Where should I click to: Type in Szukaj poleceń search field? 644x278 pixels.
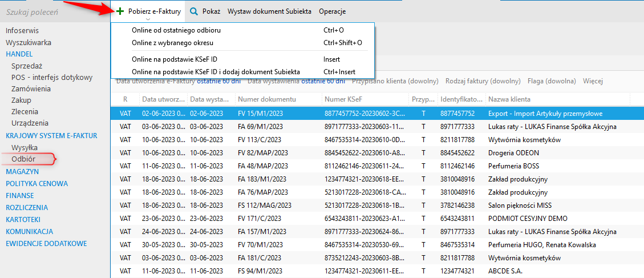(x=54, y=11)
